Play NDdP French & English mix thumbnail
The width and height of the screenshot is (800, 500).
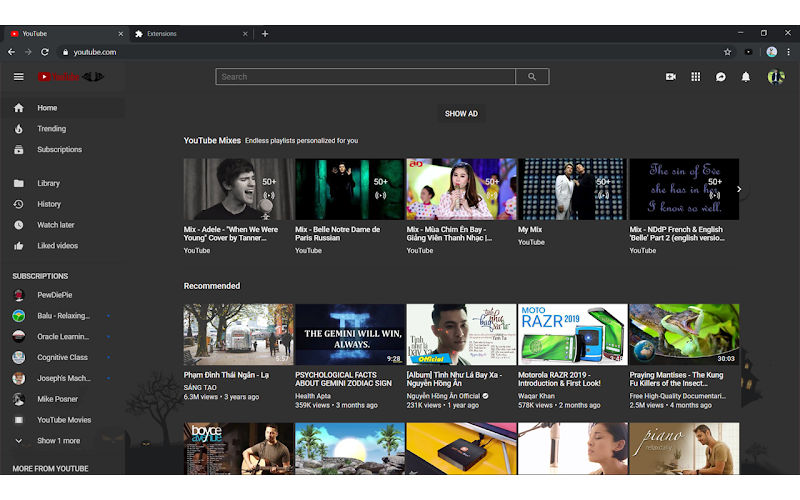pyautogui.click(x=684, y=189)
